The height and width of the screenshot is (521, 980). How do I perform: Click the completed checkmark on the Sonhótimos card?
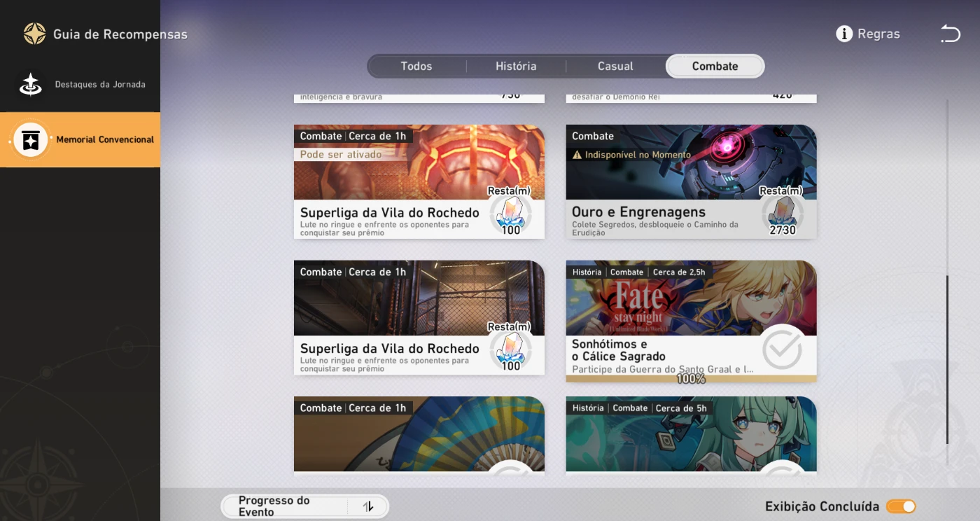[x=781, y=348]
